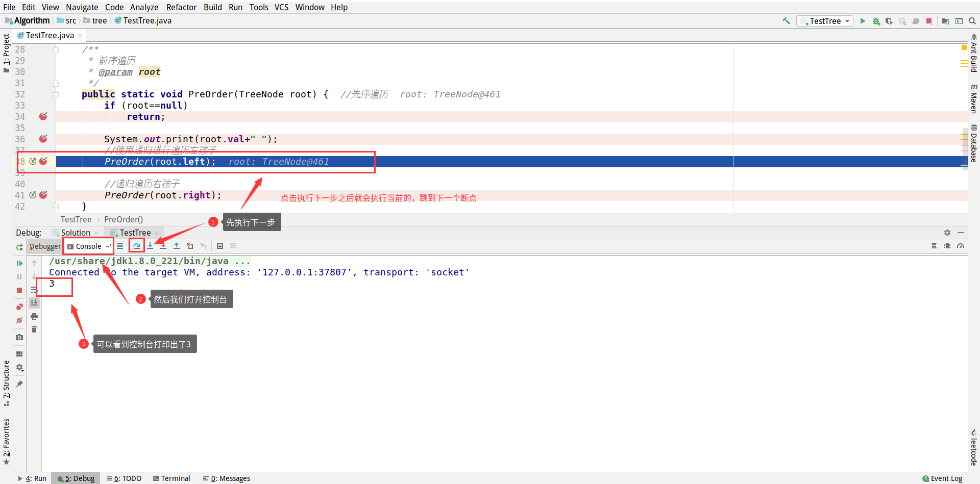Click the fold end marker at line 42
The width and height of the screenshot is (980, 484).
pyautogui.click(x=56, y=207)
